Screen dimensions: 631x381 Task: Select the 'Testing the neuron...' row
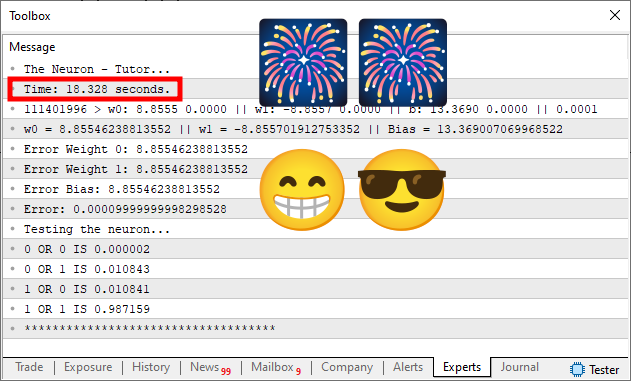click(x=316, y=229)
